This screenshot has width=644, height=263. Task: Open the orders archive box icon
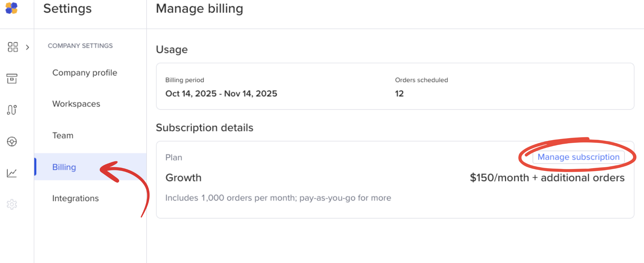pyautogui.click(x=12, y=78)
